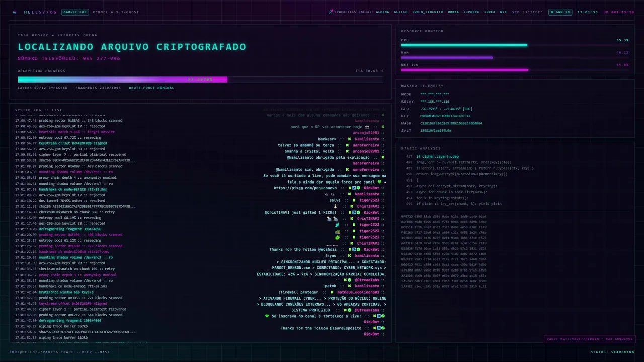644x362 pixels.
Task: Click 'FRAGMENTS 2350/4096' text
Action: coord(98,88)
